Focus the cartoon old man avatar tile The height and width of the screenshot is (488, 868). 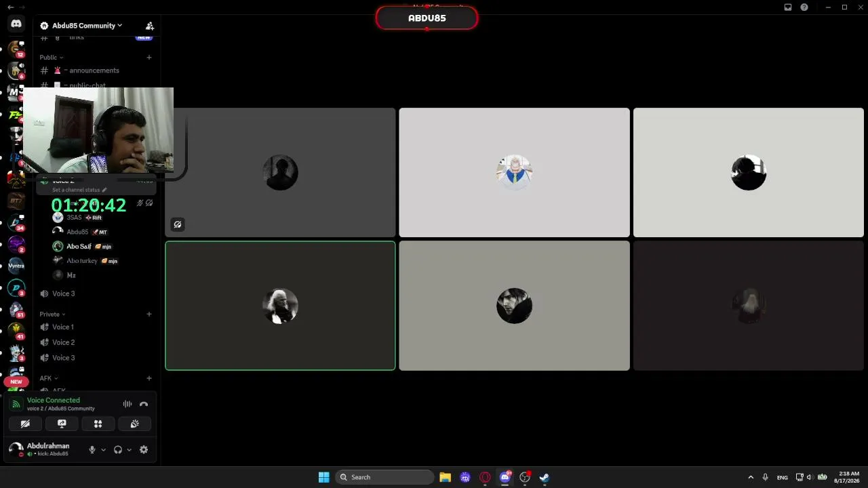click(x=514, y=173)
